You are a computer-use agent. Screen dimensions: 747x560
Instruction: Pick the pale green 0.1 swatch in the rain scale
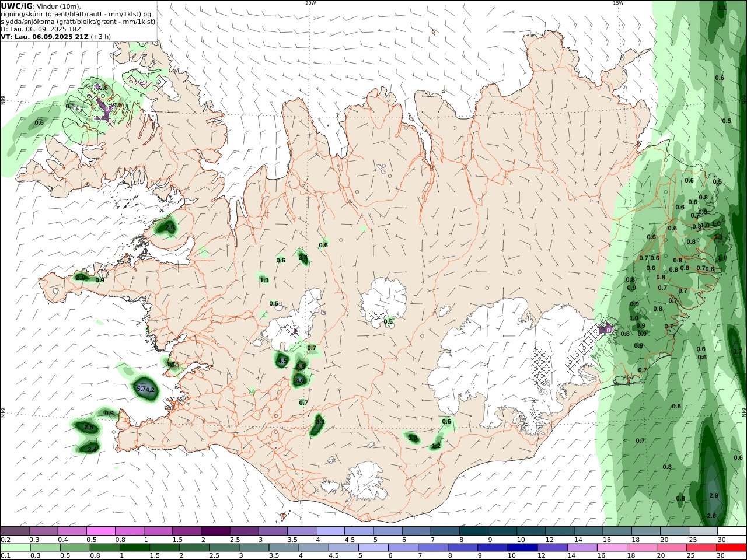[x=15, y=548]
